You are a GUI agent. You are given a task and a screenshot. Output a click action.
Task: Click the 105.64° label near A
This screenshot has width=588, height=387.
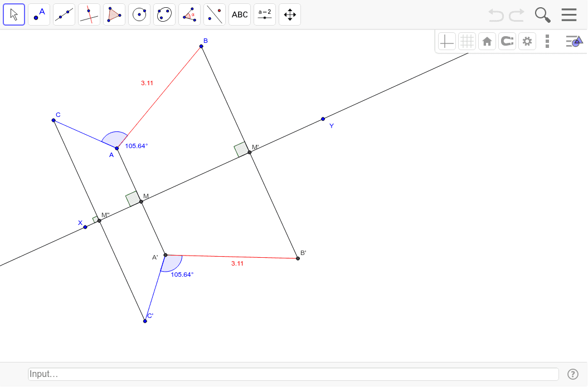tap(137, 146)
